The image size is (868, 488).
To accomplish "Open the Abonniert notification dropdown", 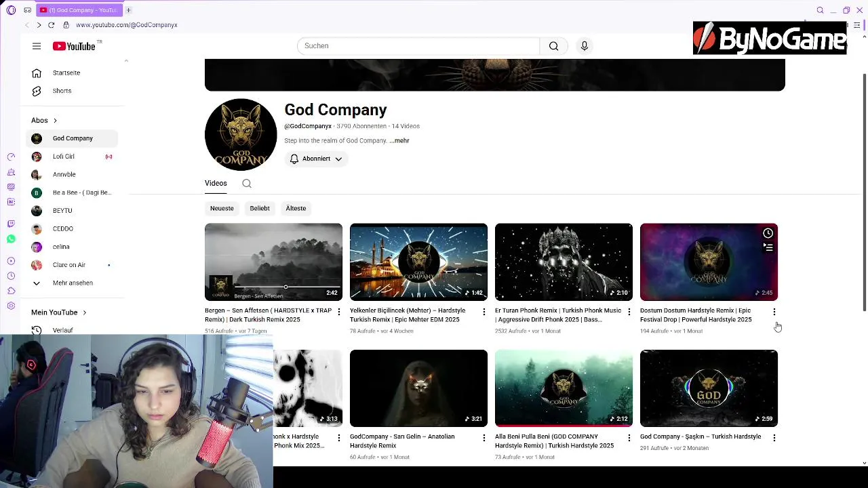I will point(316,159).
